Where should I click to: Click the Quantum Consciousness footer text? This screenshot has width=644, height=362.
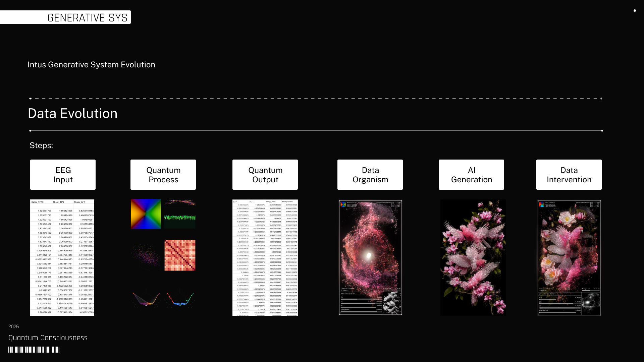point(48,338)
